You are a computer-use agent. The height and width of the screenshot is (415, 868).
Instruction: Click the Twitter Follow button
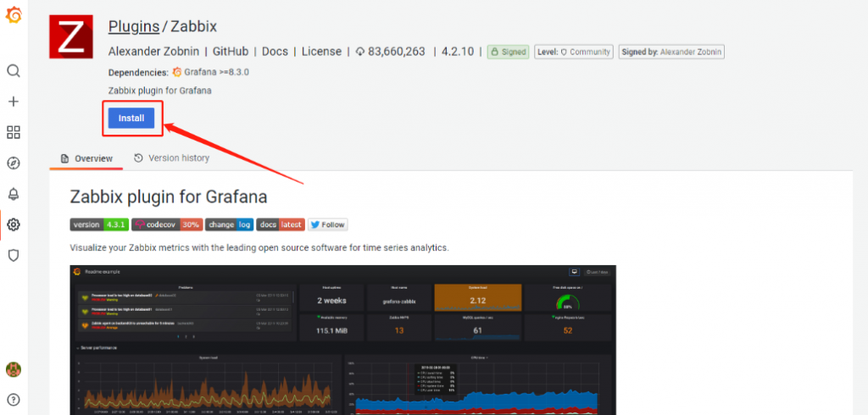(x=328, y=224)
